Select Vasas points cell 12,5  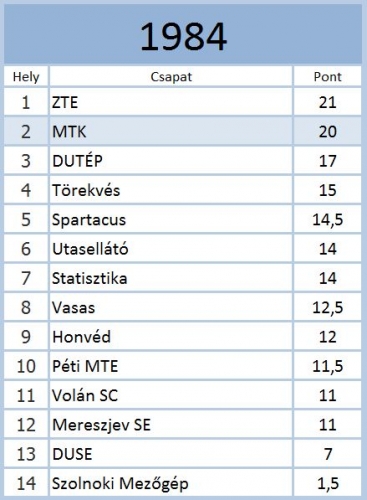(x=327, y=307)
